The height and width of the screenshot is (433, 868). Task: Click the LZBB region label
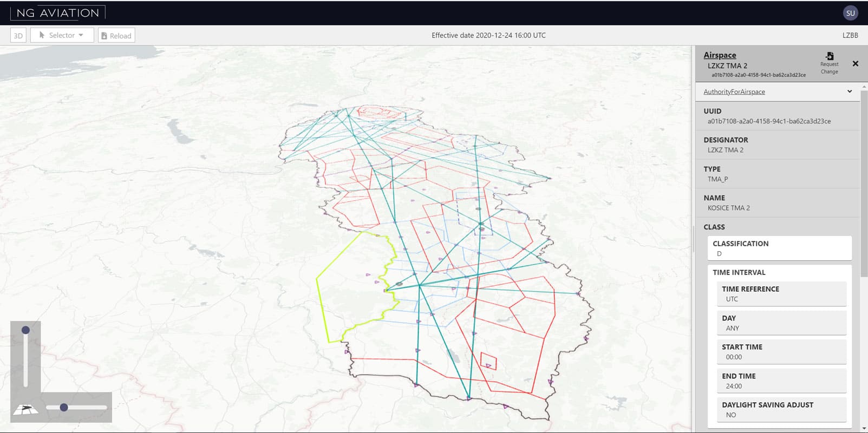pyautogui.click(x=850, y=35)
